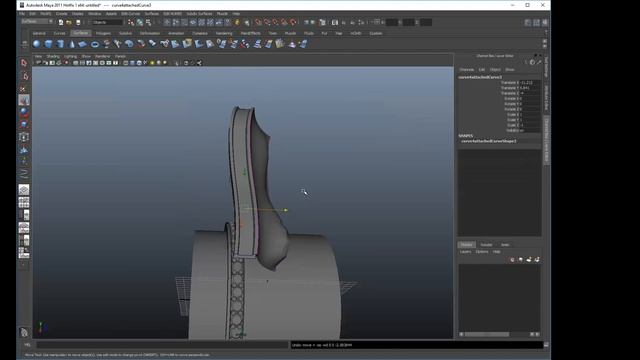Switch to the Custom shelf tab

(376, 33)
